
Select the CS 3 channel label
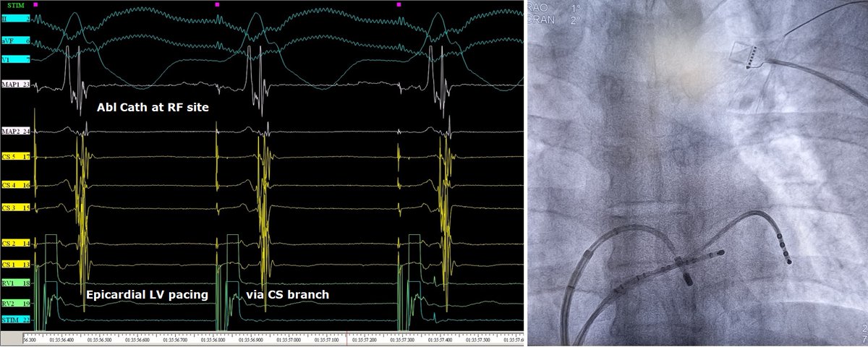15,207
